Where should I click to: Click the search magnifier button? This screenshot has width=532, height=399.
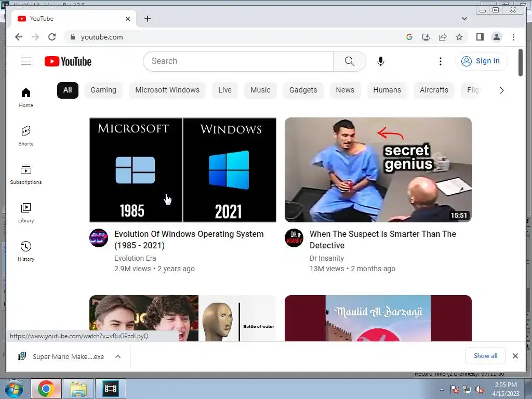coord(350,61)
